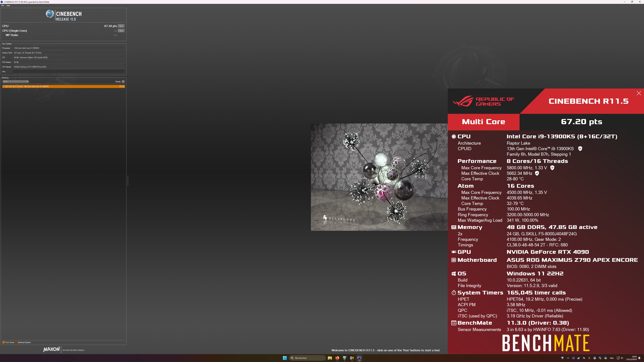Open the BM BenchMate taskbar icon

pos(352,358)
